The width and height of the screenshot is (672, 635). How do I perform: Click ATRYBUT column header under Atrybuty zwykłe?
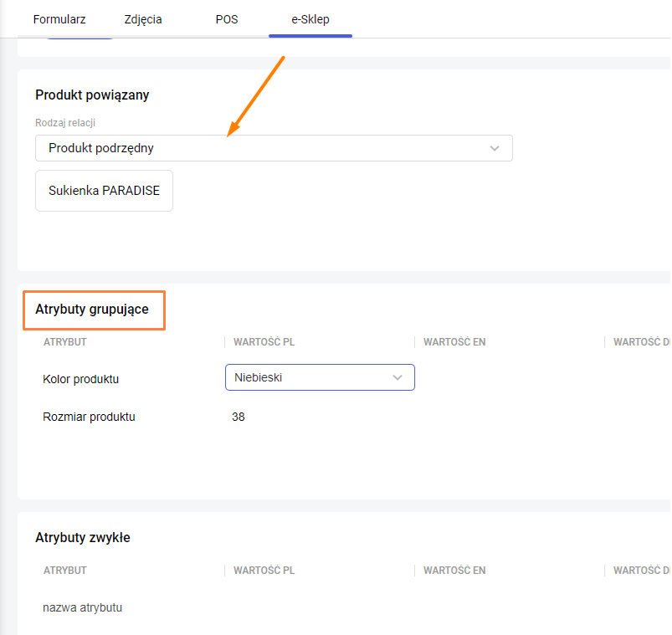tap(65, 571)
